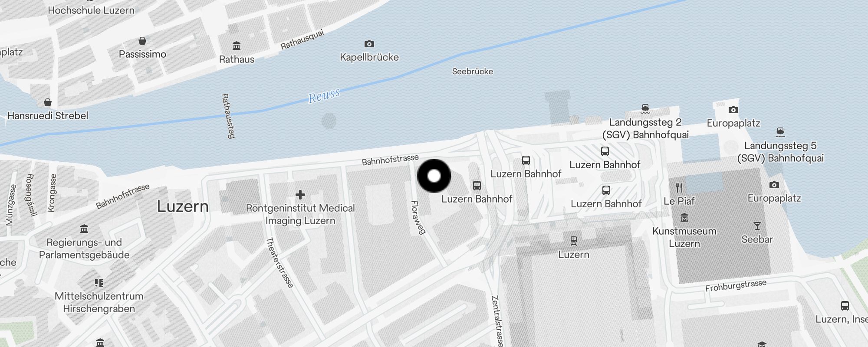Image resolution: width=868 pixels, height=347 pixels.
Task: Select the Reuss river label
Action: tap(324, 95)
